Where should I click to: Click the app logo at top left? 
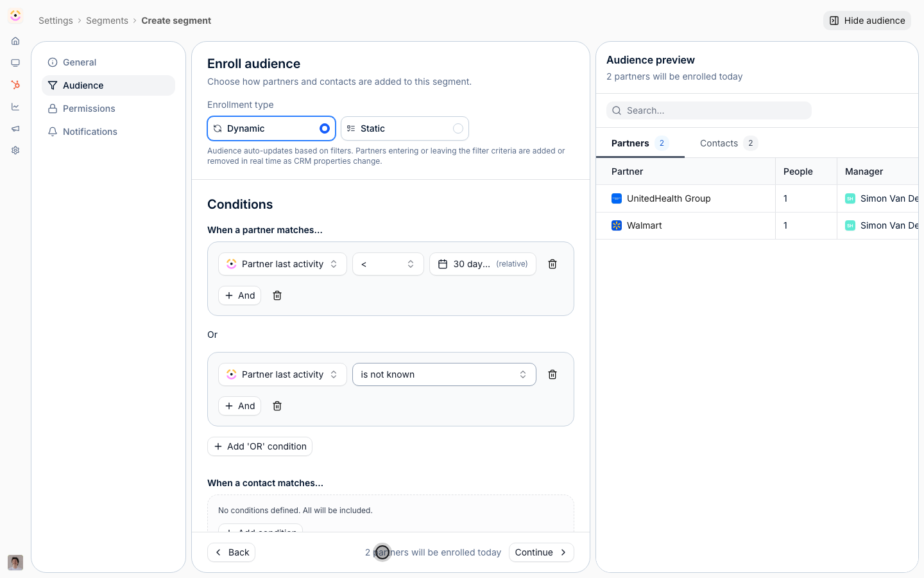point(15,15)
